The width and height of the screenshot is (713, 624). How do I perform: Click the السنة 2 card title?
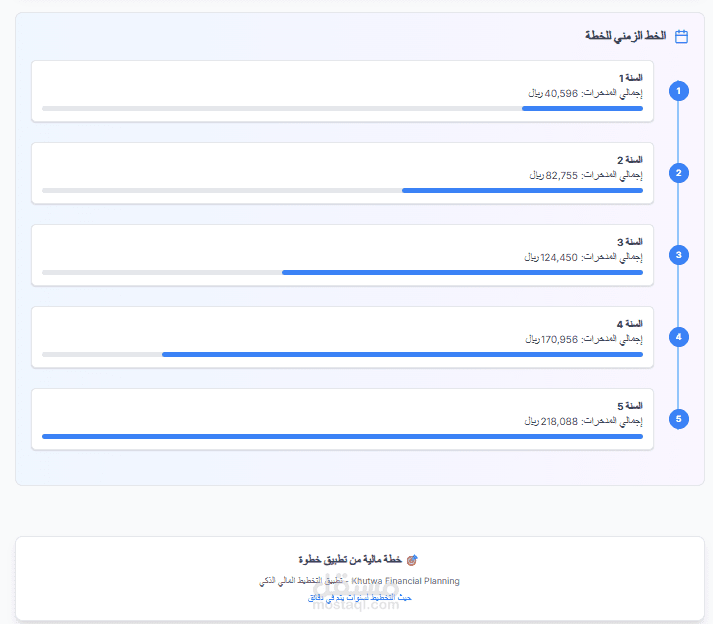630,160
